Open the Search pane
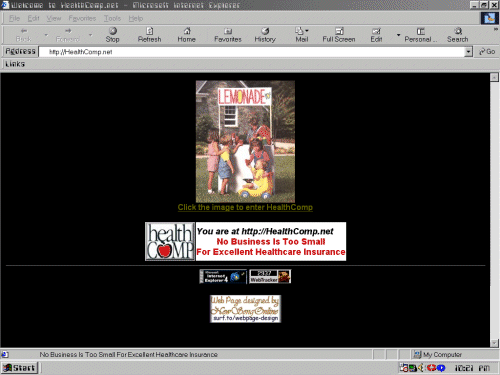 tap(458, 35)
